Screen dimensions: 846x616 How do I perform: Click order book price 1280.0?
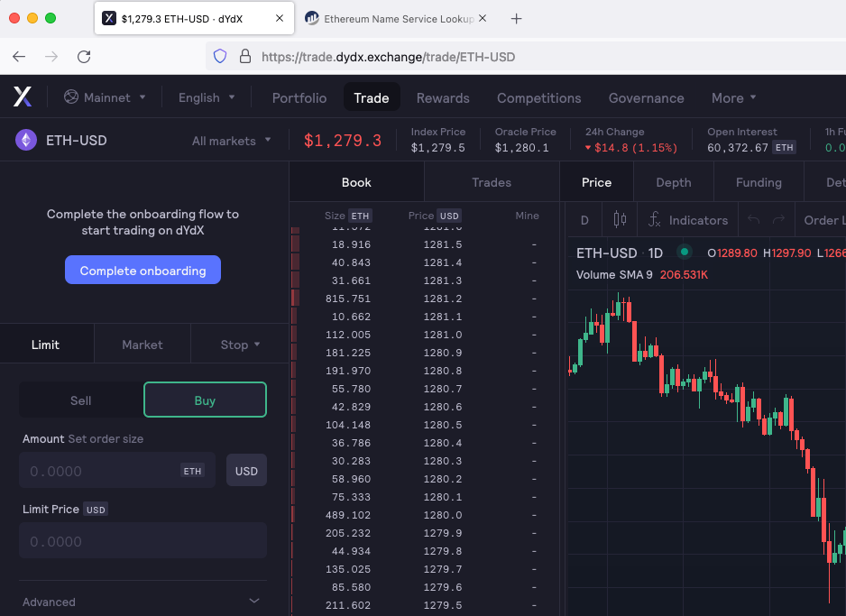(x=443, y=515)
